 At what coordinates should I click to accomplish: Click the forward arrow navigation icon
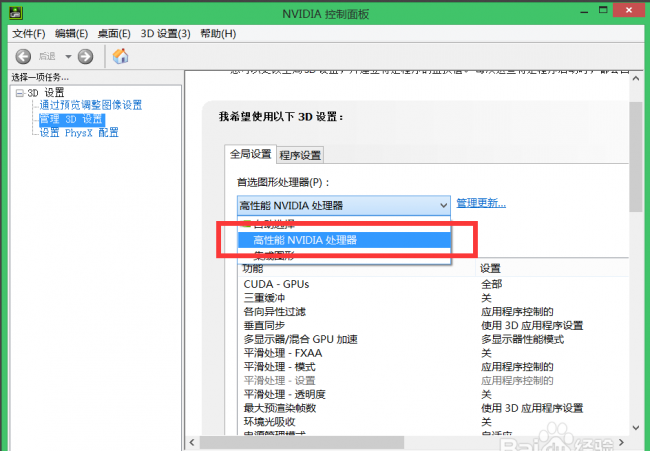(x=85, y=56)
